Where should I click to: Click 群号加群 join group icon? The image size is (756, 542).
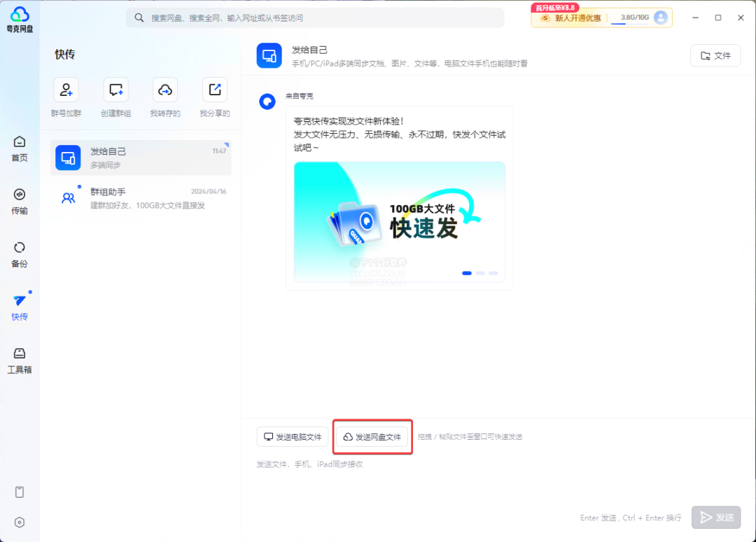[66, 90]
